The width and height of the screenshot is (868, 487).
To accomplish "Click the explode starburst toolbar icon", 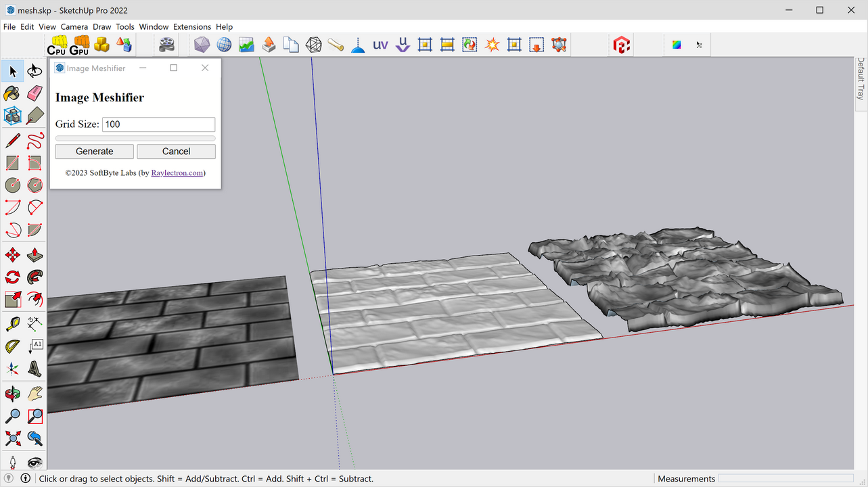I will [492, 44].
